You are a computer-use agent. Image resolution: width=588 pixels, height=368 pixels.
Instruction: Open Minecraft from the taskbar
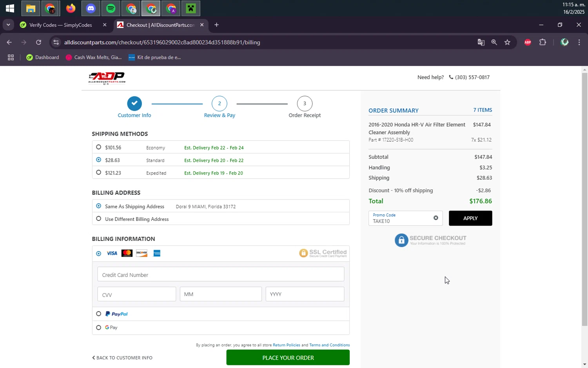191,8
